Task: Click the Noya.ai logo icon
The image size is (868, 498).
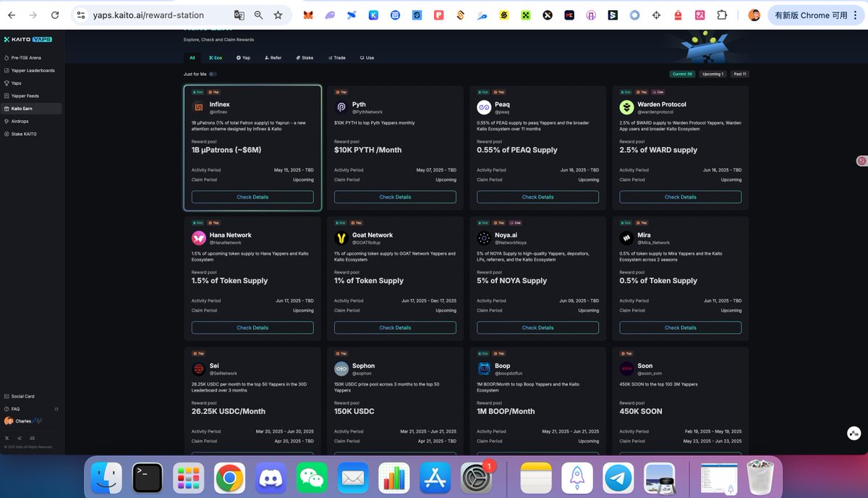Action: (x=484, y=238)
